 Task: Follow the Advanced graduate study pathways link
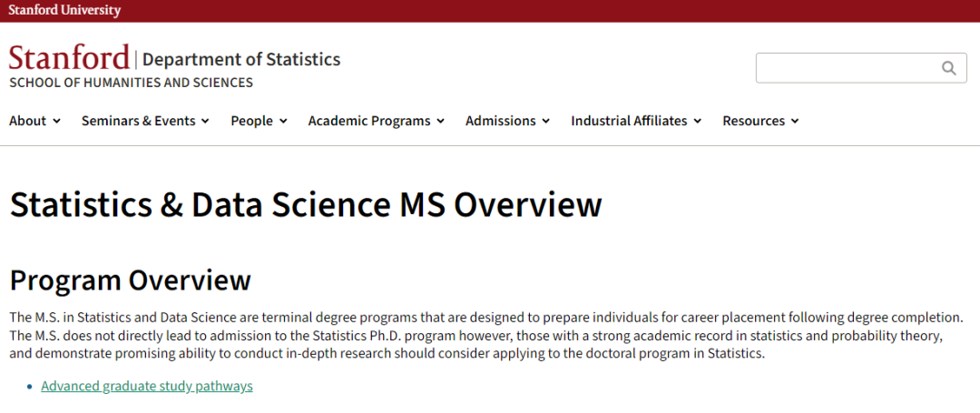pos(147,386)
